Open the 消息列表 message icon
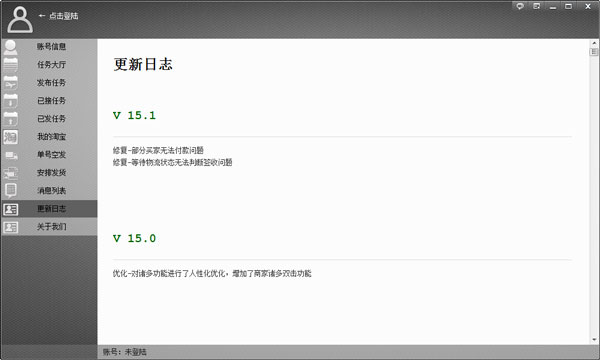Image resolution: width=600 pixels, height=360 pixels. click(10, 191)
